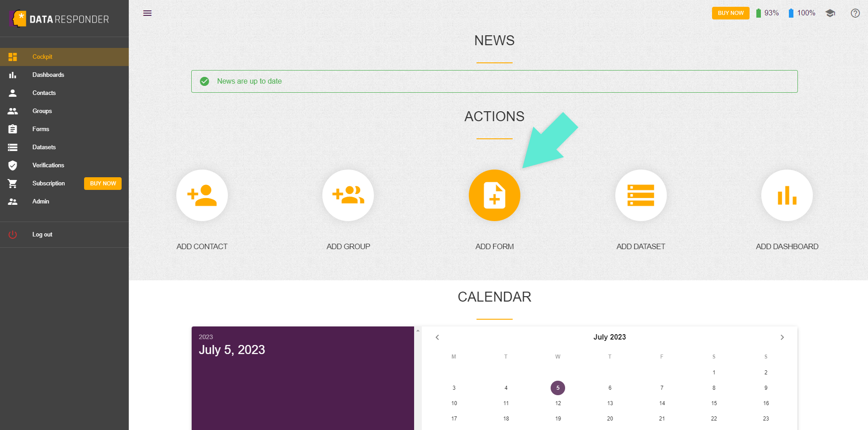Open Verifications in the sidebar
Screen dimensions: 868x430
point(64,165)
